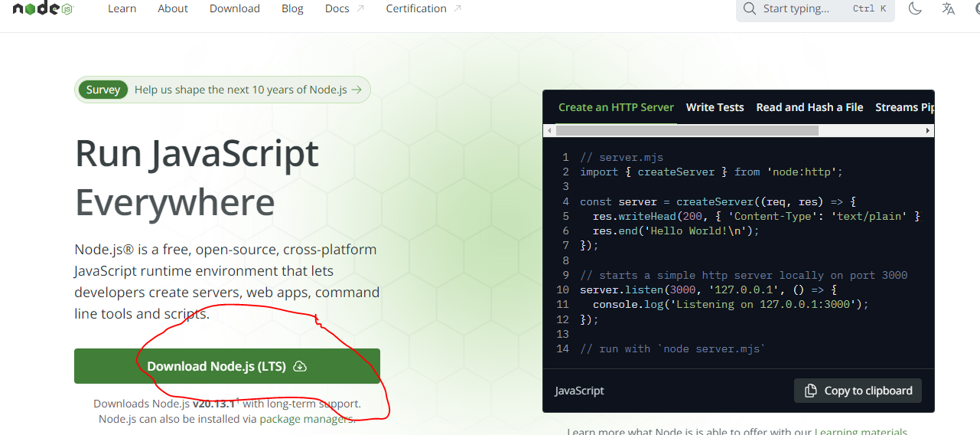Image resolution: width=980 pixels, height=435 pixels.
Task: Open the Survey banner link
Action: tap(223, 90)
